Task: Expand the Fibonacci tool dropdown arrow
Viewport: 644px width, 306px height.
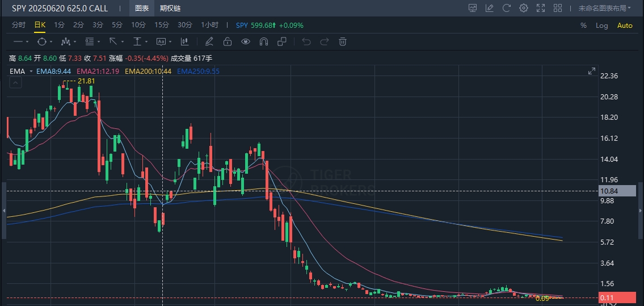Action: click(99, 42)
